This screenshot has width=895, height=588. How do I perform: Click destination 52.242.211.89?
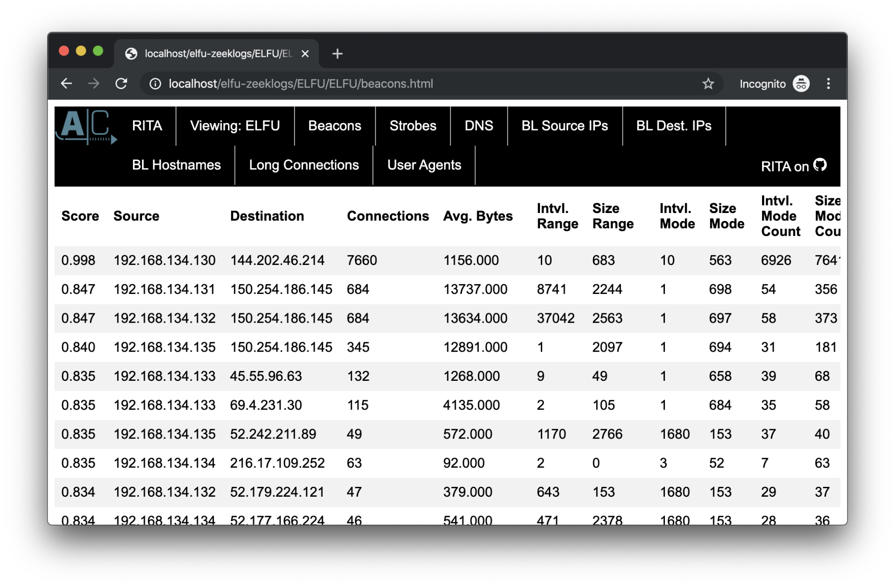point(273,434)
